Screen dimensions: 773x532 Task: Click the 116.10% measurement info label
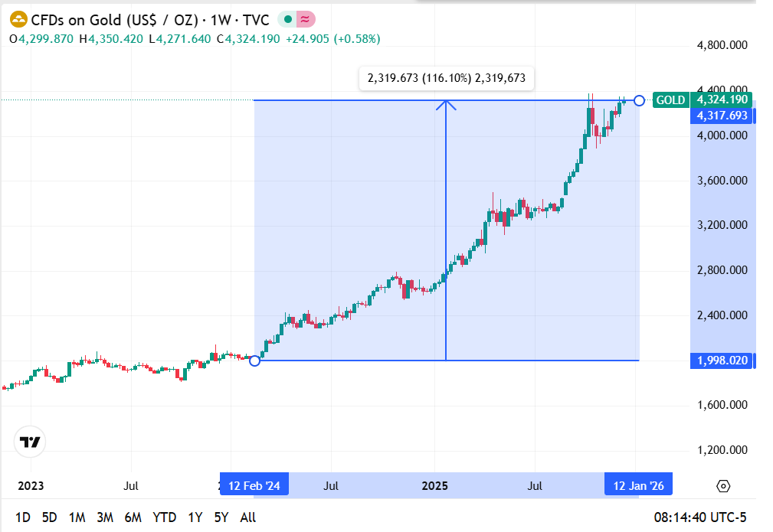447,78
